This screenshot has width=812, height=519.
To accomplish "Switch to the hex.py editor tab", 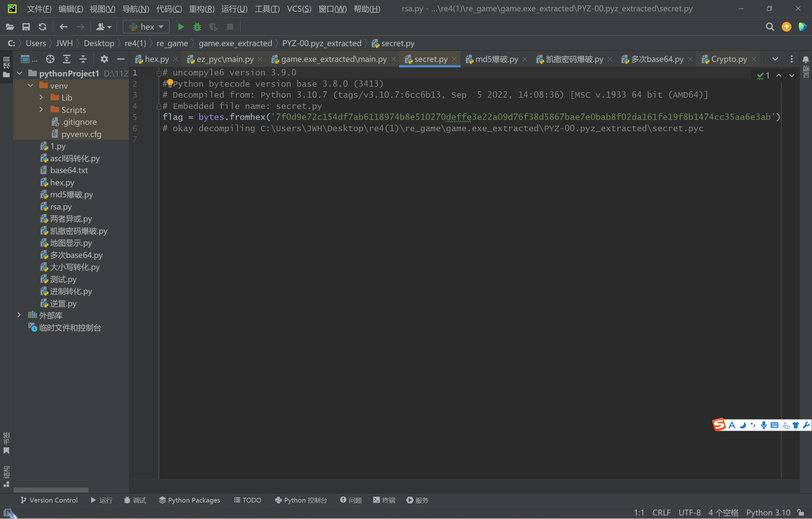I will (157, 59).
